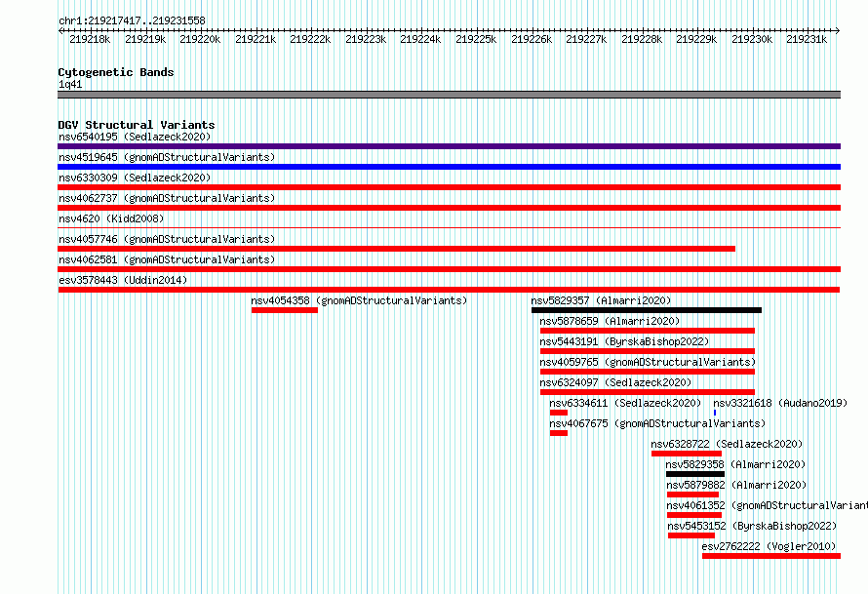Click the 219231k ruler position
Viewport: 868px width, 594px height.
tap(807, 39)
